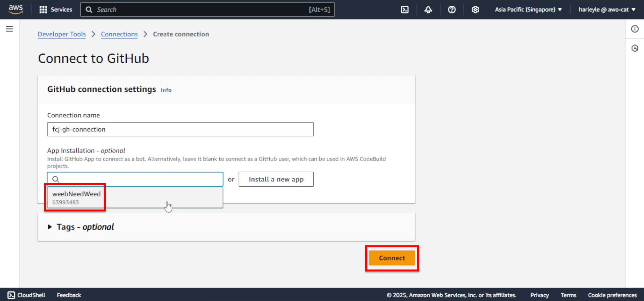The width and height of the screenshot is (644, 301).
Task: Open Feedback in the footer
Action: coord(69,295)
